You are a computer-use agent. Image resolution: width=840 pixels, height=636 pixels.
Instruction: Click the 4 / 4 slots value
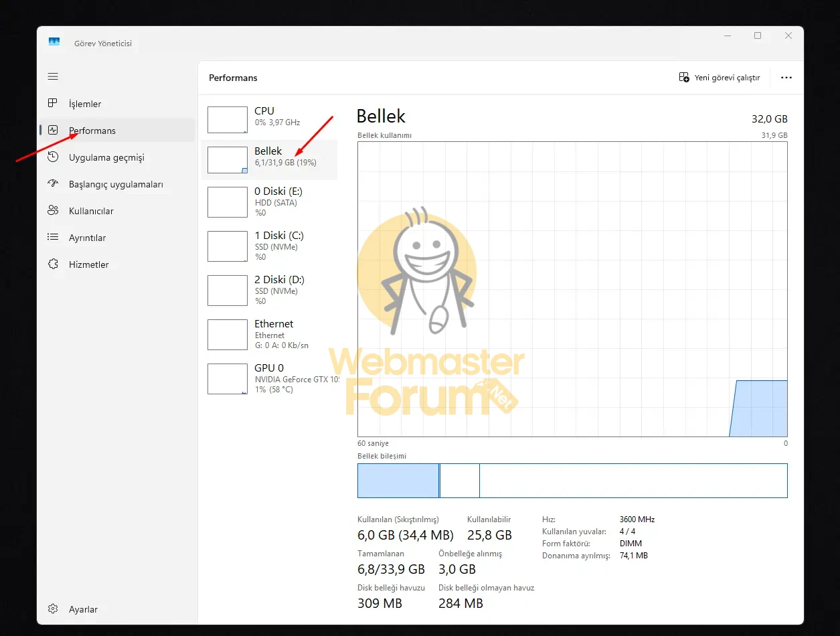(x=628, y=532)
